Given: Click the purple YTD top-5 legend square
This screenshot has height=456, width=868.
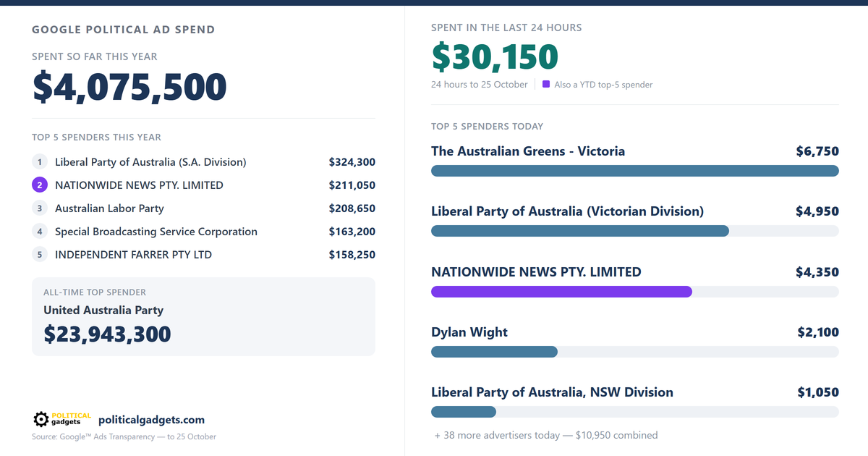Looking at the screenshot, I should point(546,84).
